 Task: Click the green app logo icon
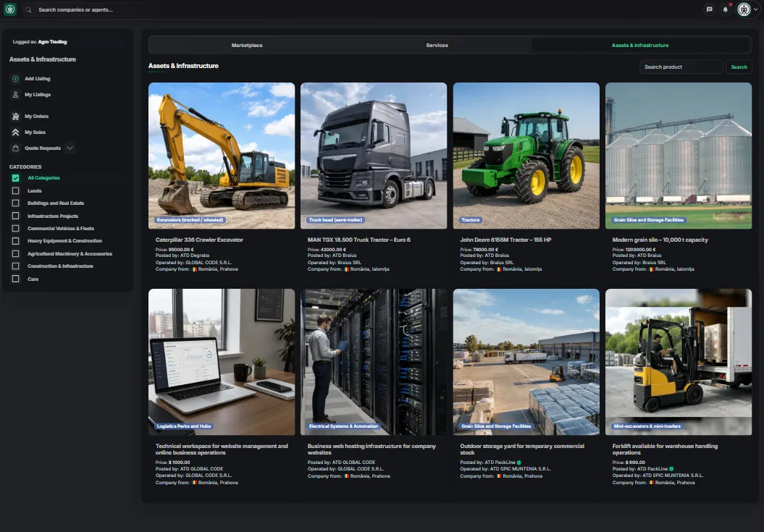click(10, 9)
